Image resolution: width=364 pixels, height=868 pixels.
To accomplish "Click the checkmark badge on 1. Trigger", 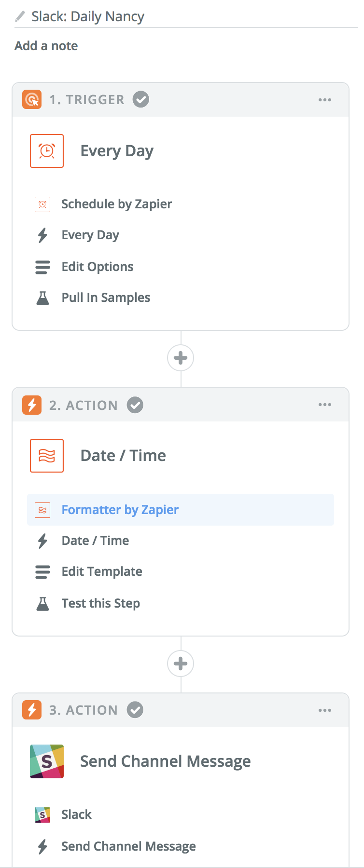I will pos(141,99).
